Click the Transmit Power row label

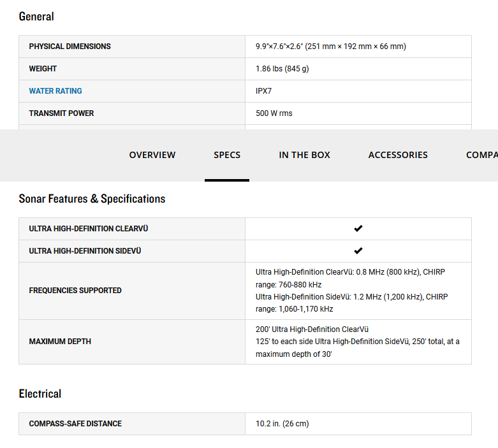point(61,113)
